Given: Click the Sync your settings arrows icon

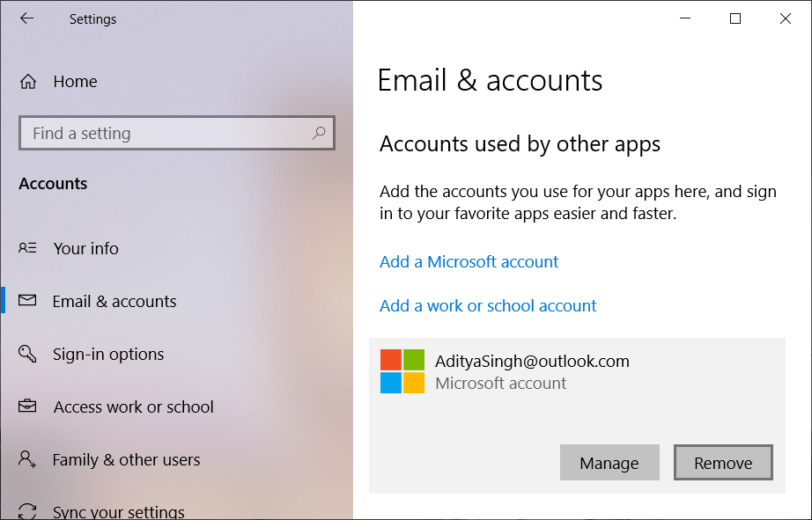Looking at the screenshot, I should [x=27, y=512].
